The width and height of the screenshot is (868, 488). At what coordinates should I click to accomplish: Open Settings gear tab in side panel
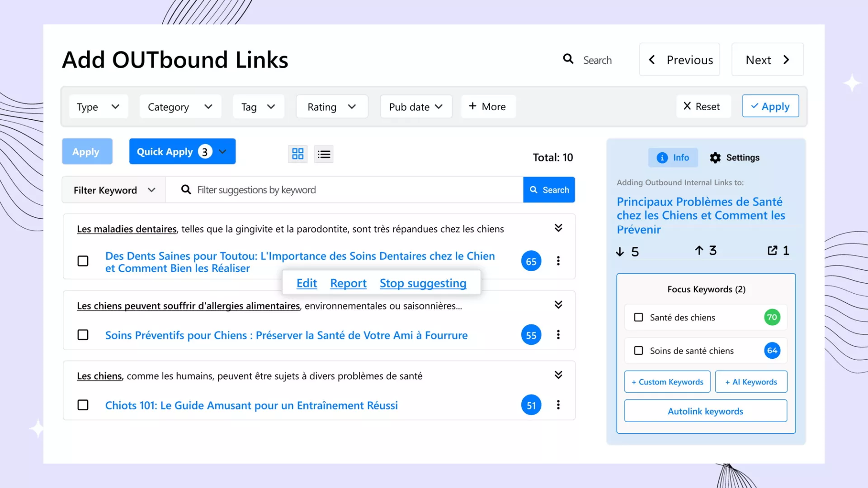click(734, 158)
